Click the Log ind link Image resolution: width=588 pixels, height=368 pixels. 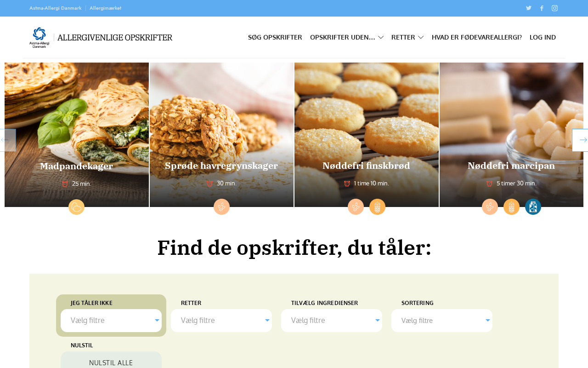click(543, 37)
